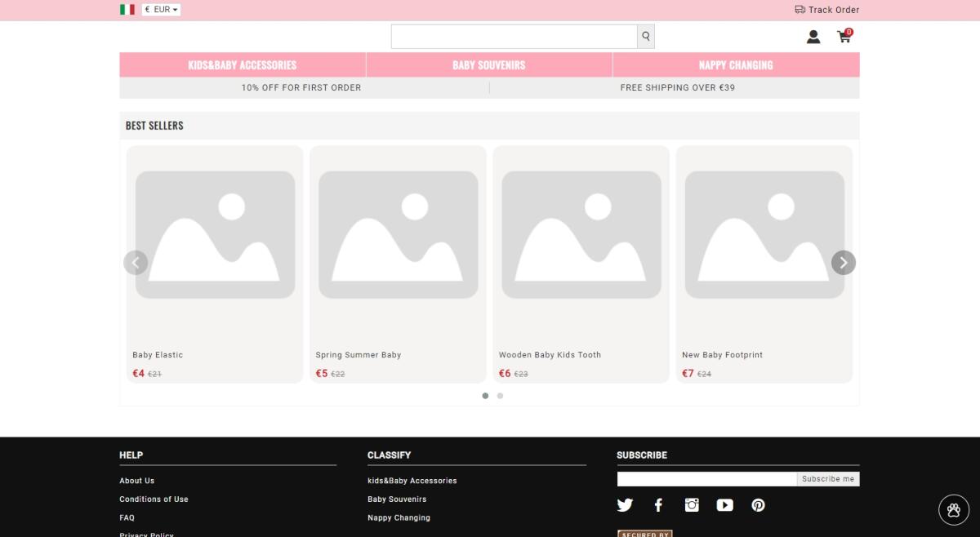
Task: Click the Facebook icon in footer
Action: pos(658,505)
